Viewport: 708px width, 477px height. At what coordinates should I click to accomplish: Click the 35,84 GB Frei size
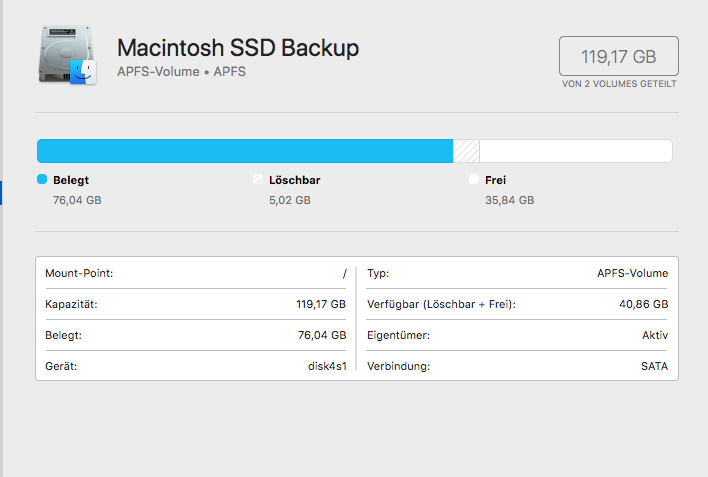click(509, 200)
